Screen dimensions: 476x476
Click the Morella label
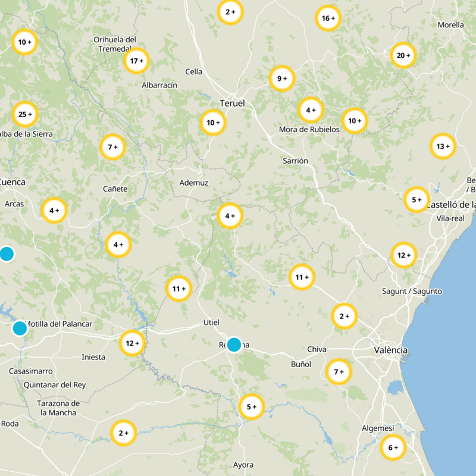450,25
